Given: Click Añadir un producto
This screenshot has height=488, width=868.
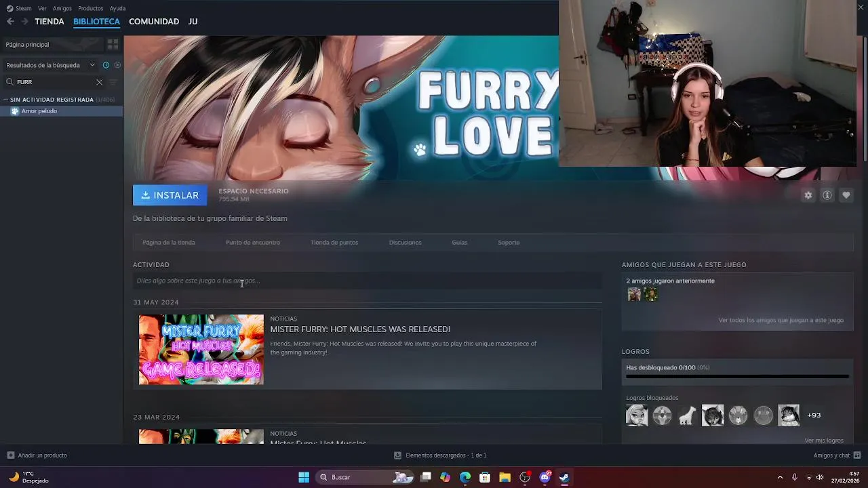Looking at the screenshot, I should click(x=37, y=455).
